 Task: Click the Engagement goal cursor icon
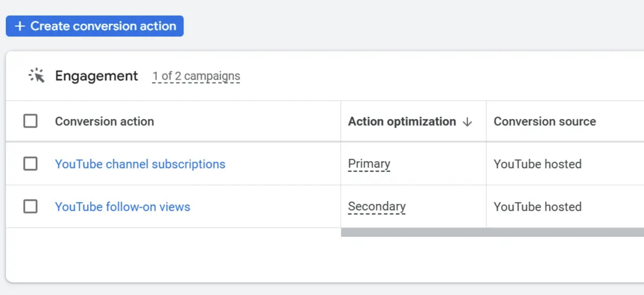(36, 76)
